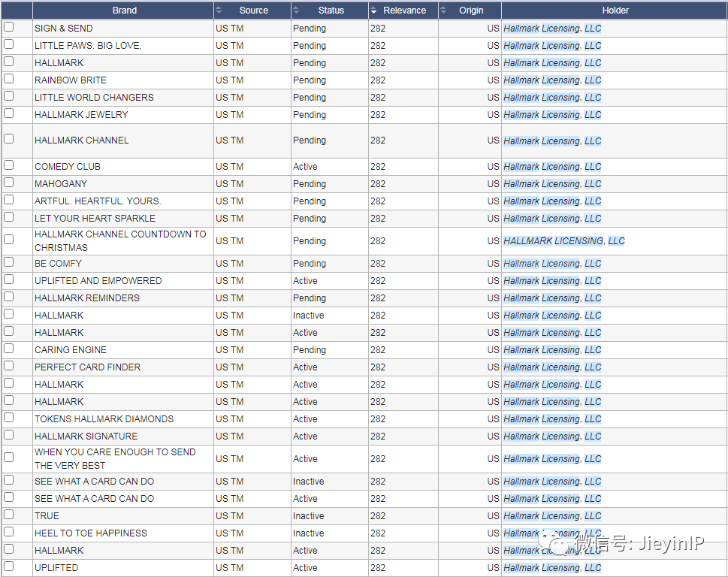Open holder link in HALLMARK SIGNATURE row
The height and width of the screenshot is (577, 728).
tap(552, 437)
